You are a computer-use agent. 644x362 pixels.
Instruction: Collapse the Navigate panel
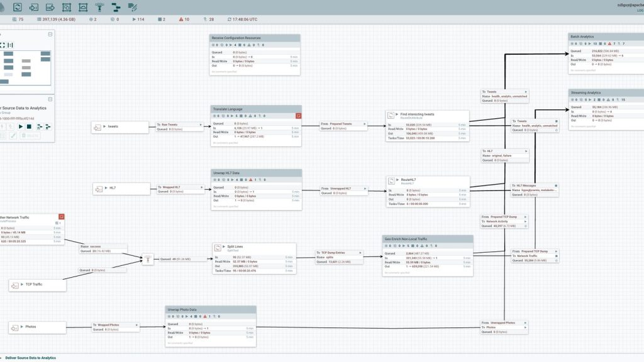click(50, 35)
